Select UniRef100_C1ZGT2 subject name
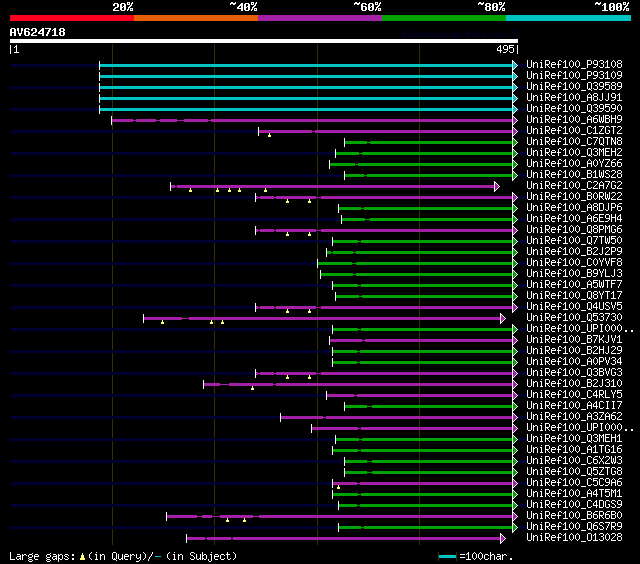This screenshot has height=564, width=640. pos(574,131)
